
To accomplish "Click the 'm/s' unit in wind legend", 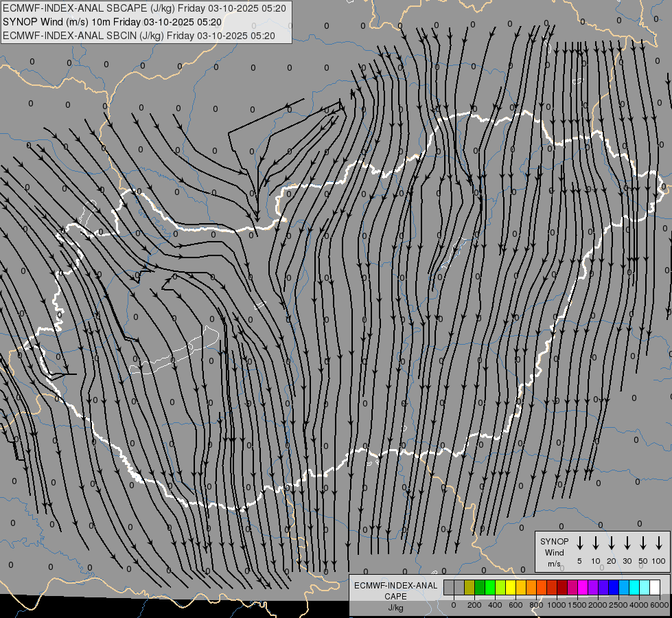I will coord(554,564).
